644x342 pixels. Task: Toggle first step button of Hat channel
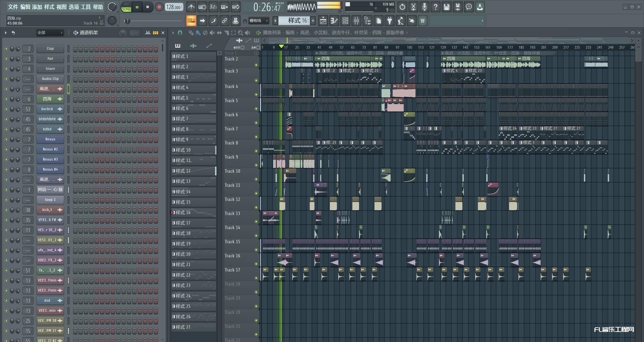(x=75, y=59)
